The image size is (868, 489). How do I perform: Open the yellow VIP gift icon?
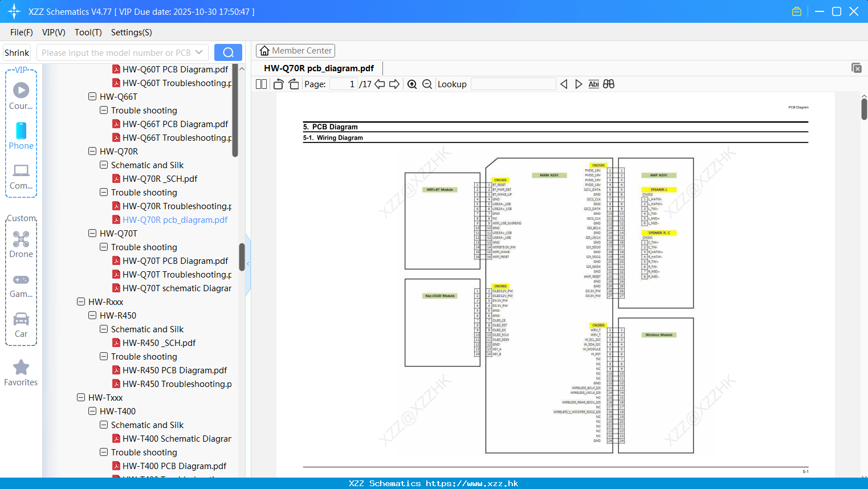pos(797,11)
